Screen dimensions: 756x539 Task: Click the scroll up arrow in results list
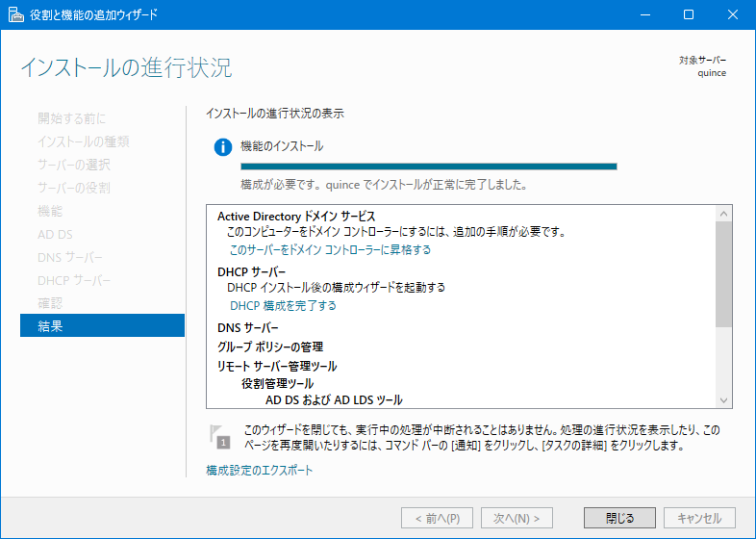pyautogui.click(x=723, y=214)
